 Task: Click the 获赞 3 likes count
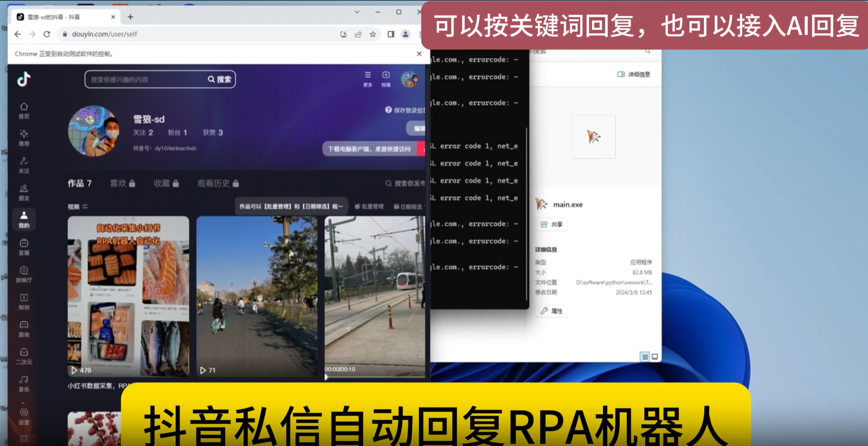pyautogui.click(x=213, y=133)
